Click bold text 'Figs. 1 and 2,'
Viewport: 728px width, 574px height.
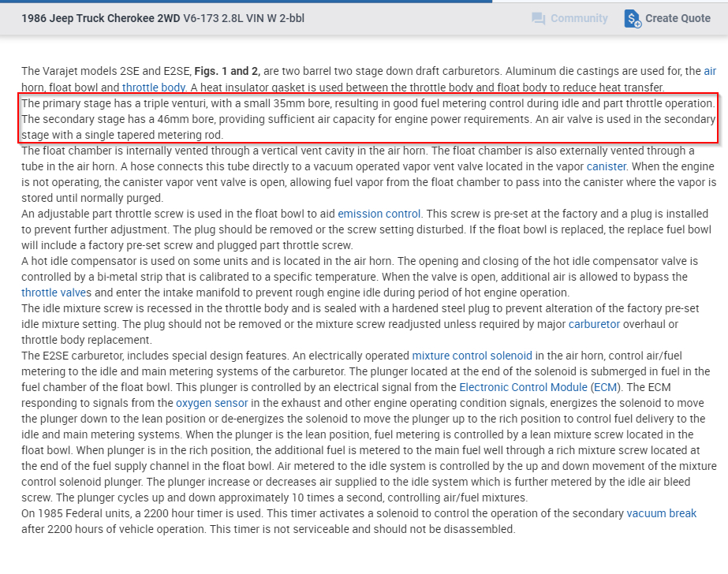point(227,71)
